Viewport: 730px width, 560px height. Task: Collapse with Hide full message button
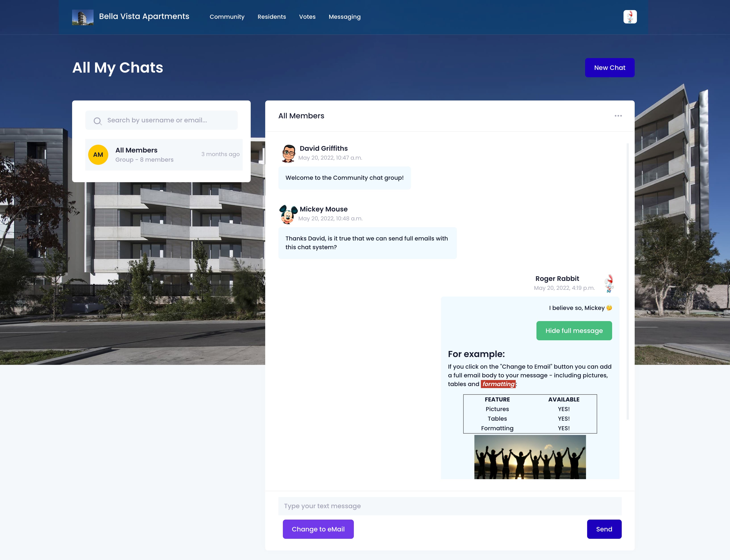coord(574,331)
